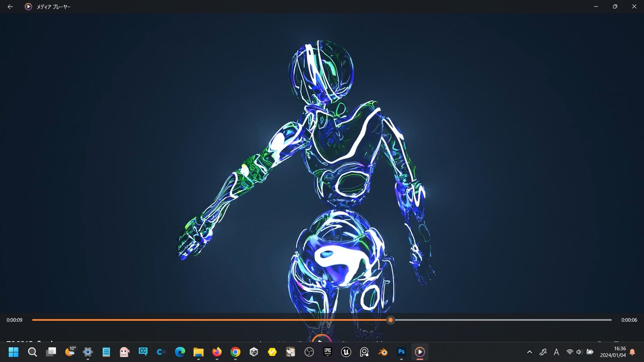Launch Google Chrome from the taskbar
The width and height of the screenshot is (644, 362).
tap(235, 352)
